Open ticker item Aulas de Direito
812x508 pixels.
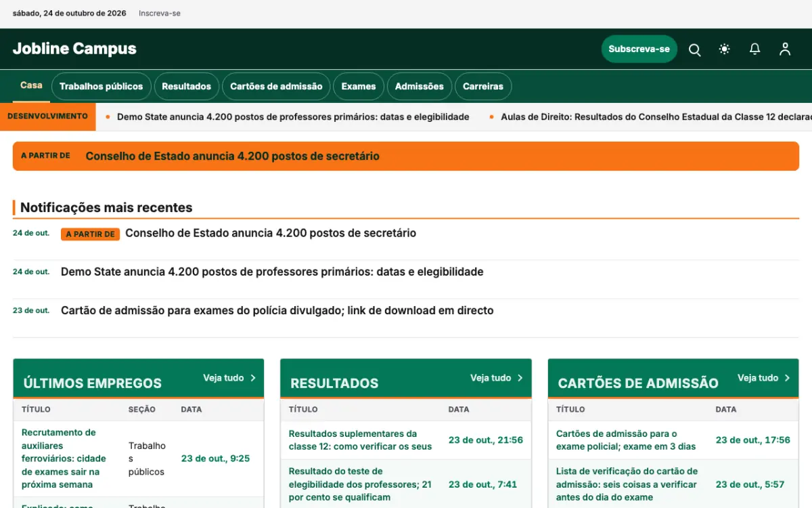[656, 117]
